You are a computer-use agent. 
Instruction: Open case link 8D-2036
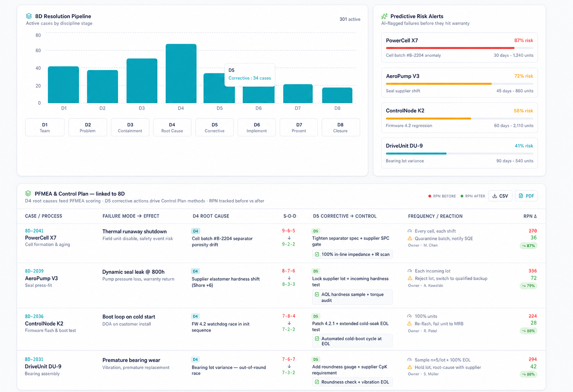[x=34, y=316]
